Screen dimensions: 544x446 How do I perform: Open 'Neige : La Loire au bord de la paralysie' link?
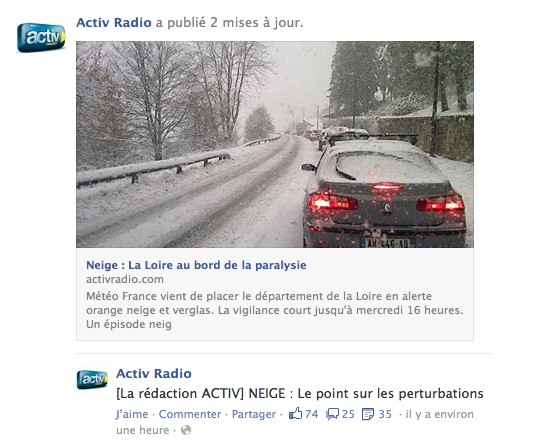pos(196,265)
